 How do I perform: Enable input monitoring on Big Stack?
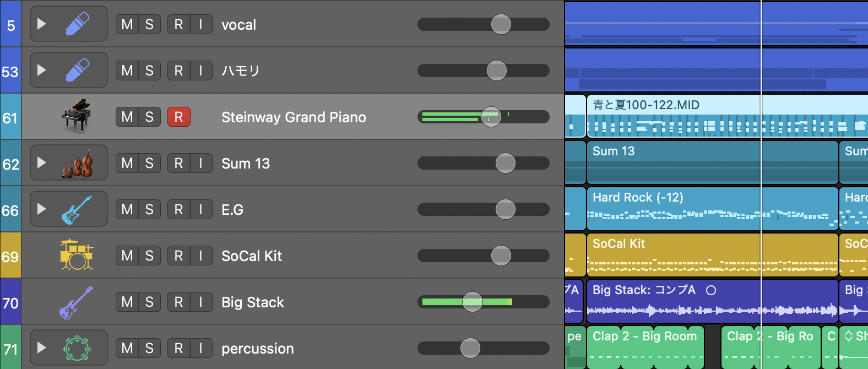(201, 302)
